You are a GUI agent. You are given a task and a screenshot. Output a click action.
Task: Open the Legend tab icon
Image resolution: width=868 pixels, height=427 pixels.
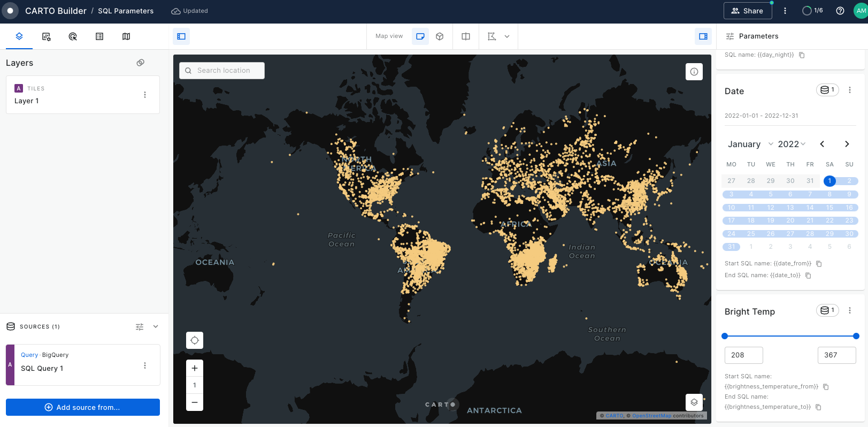click(x=99, y=36)
